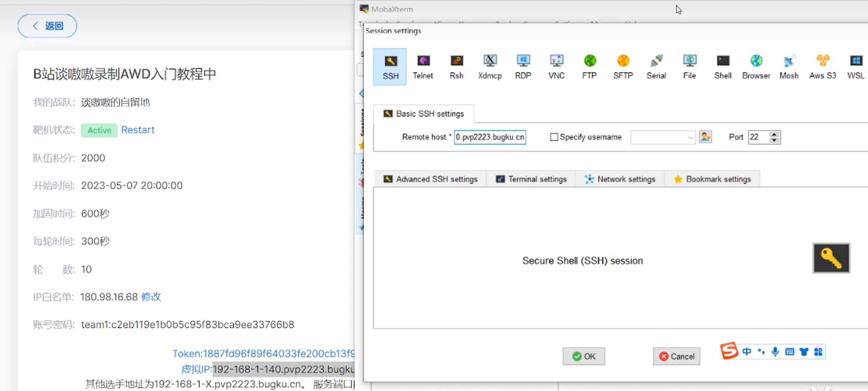Screen dimensions: 868x391
Task: Pick the Xdmcp session type
Action: pos(490,67)
